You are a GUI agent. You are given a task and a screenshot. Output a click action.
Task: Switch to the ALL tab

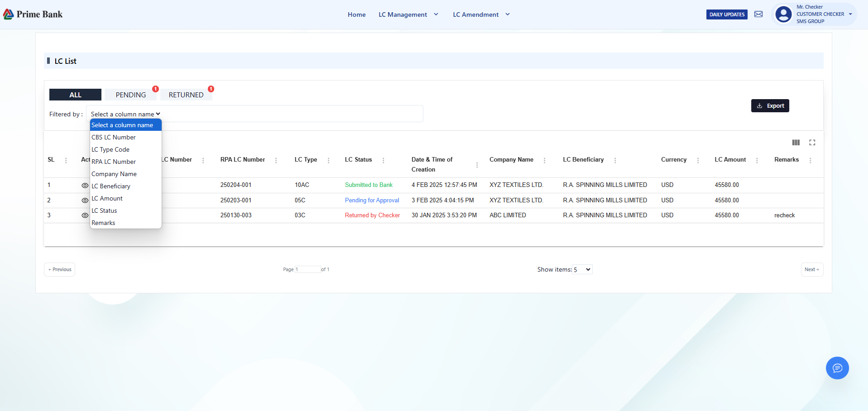[x=75, y=95]
